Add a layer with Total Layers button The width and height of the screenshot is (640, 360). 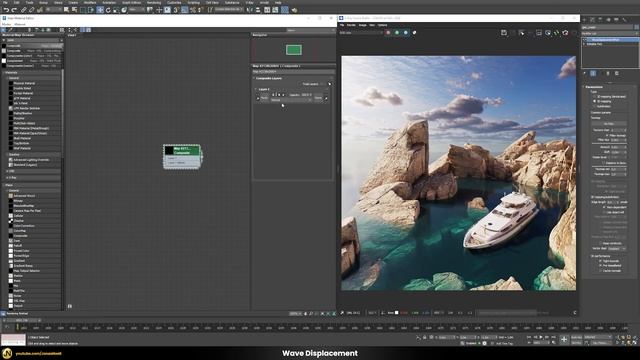tap(329, 84)
